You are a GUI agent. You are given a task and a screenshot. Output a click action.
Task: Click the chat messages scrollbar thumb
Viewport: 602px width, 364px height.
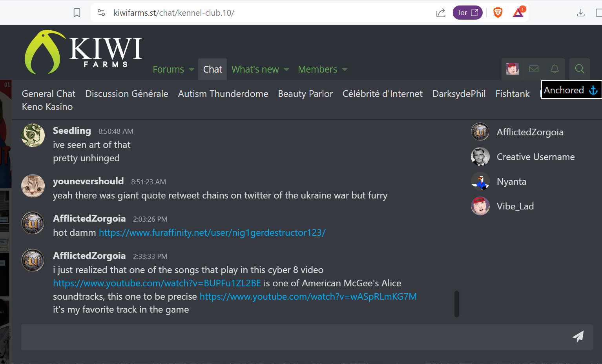[x=457, y=304]
